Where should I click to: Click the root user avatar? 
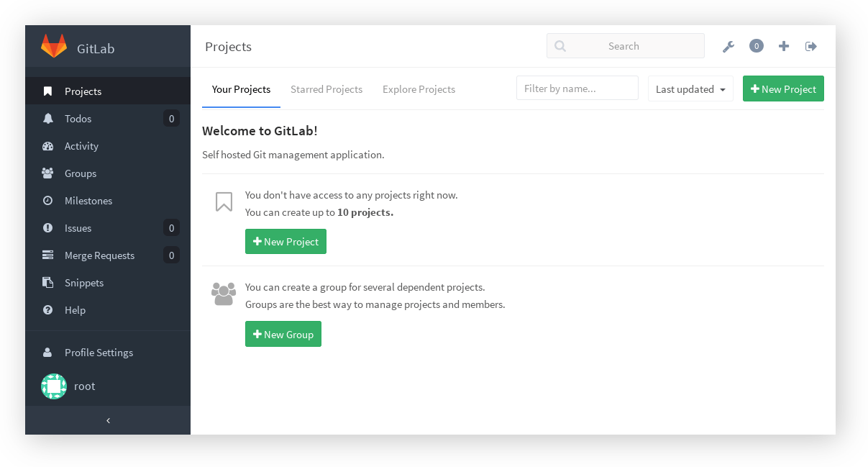54,386
